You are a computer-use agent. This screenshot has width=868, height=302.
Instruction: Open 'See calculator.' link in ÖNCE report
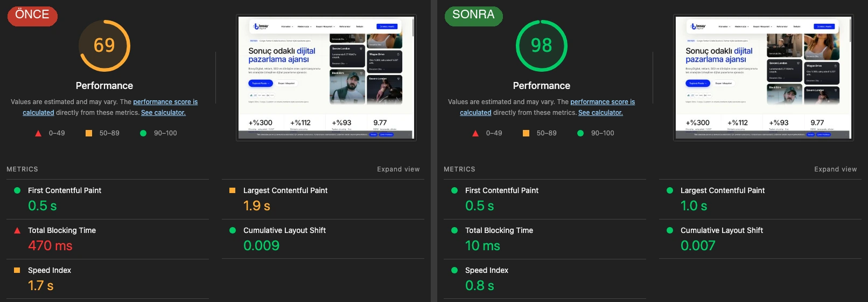coord(163,113)
